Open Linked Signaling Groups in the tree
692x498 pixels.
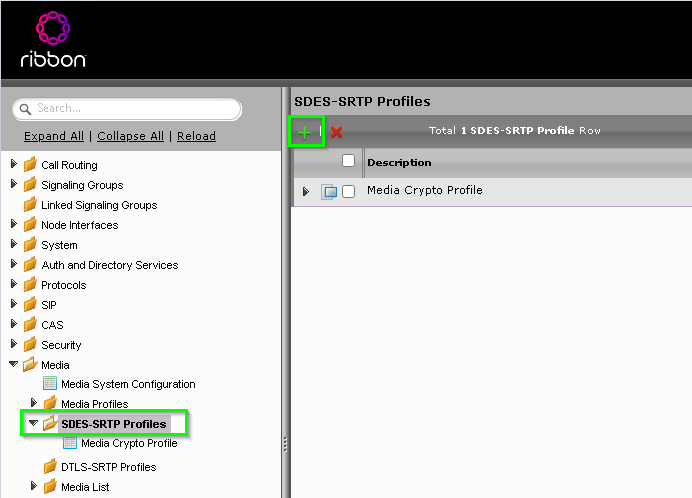point(99,205)
